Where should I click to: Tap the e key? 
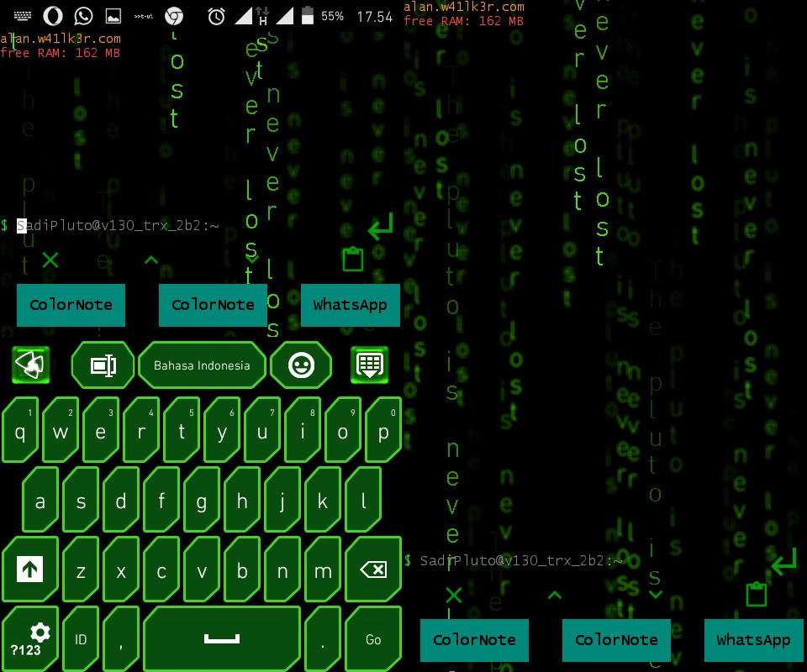pyautogui.click(x=100, y=430)
